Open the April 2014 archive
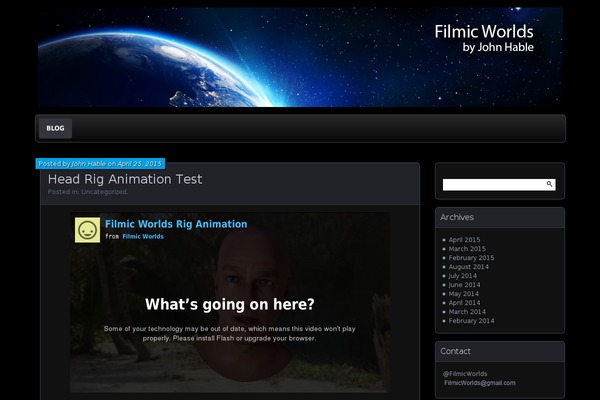This screenshot has width=600, height=400. (x=464, y=303)
